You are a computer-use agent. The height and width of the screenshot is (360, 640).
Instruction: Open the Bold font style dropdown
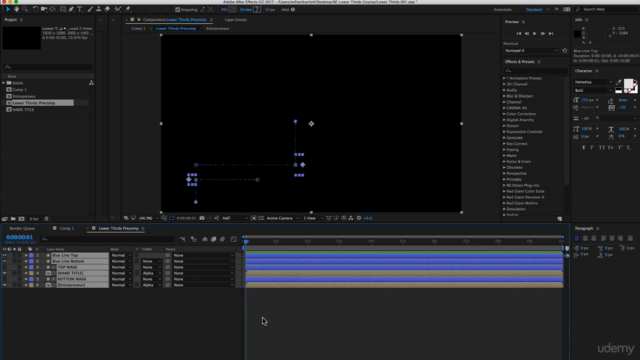click(593, 90)
